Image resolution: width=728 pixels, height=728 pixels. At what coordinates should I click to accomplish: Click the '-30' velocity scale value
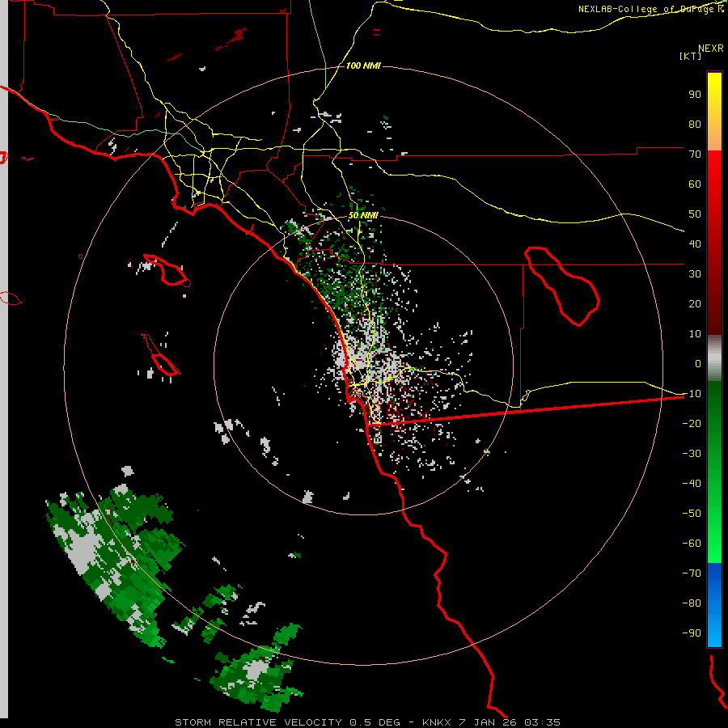(692, 454)
